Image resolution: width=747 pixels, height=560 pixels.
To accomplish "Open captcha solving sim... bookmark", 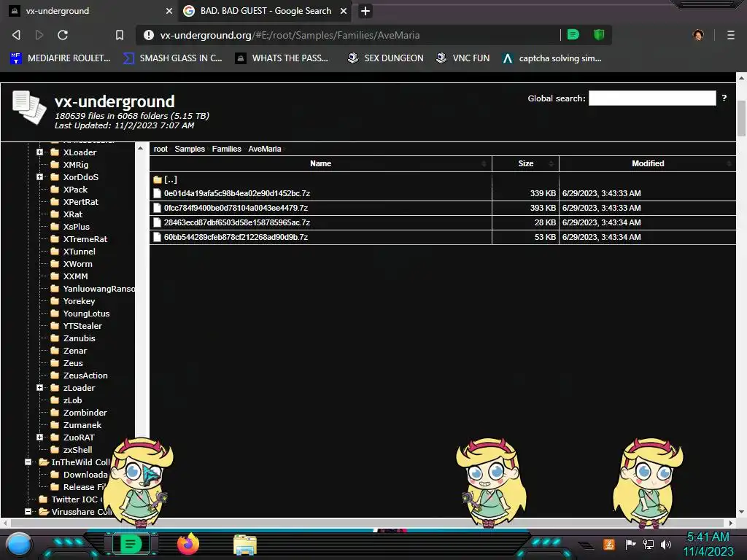I will 552,58.
